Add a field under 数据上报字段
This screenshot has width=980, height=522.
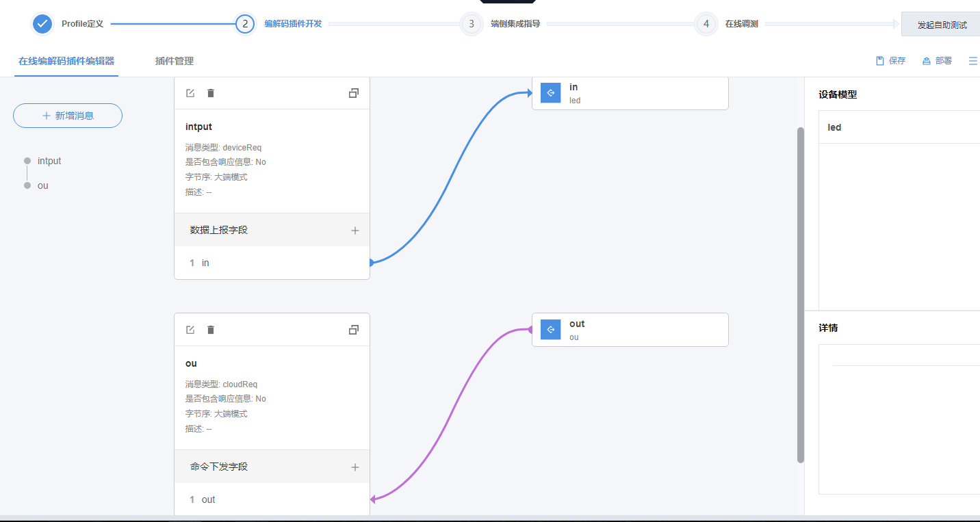click(355, 231)
